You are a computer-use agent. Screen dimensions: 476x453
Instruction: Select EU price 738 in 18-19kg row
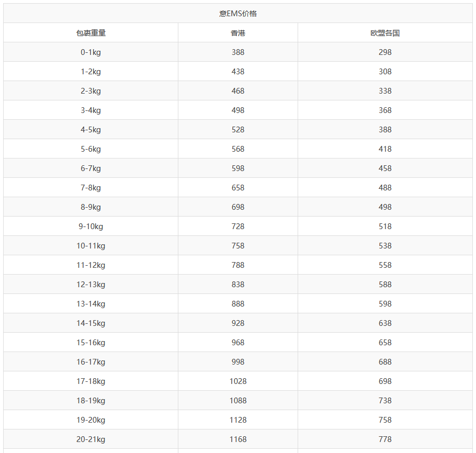(x=385, y=401)
